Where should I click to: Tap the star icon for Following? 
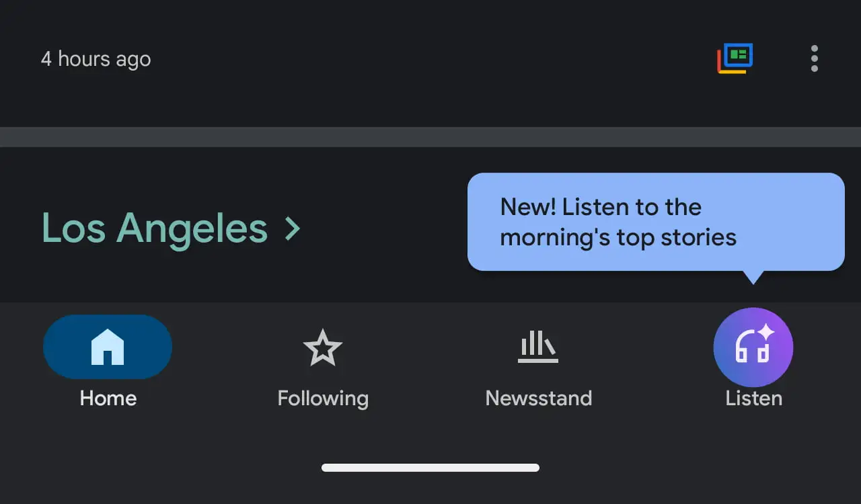pyautogui.click(x=323, y=347)
